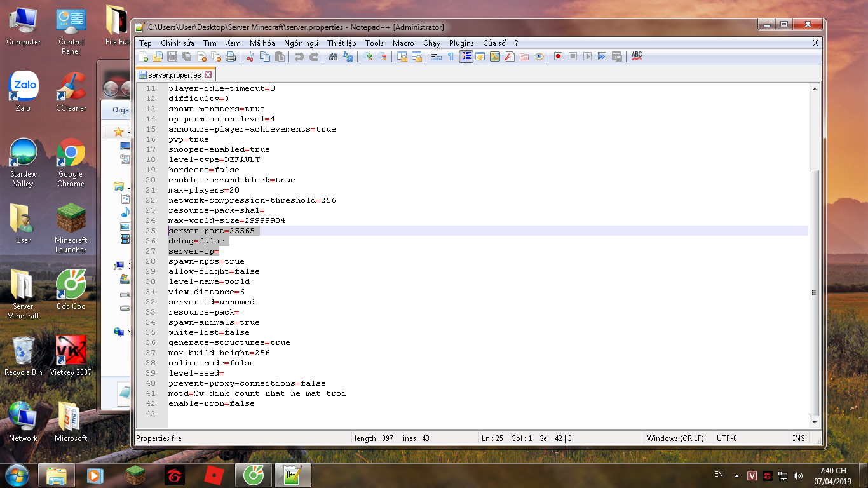
Task: Click the volume speaker tray icon
Action: tap(798, 475)
